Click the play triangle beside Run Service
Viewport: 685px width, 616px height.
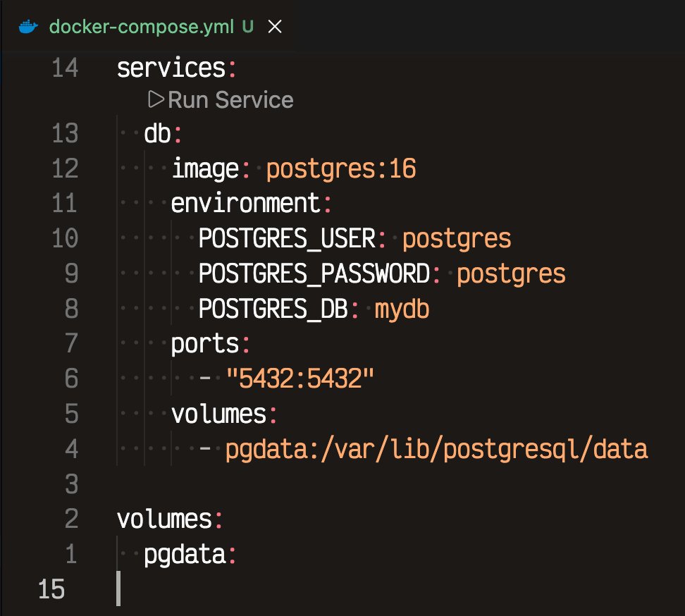(156, 99)
